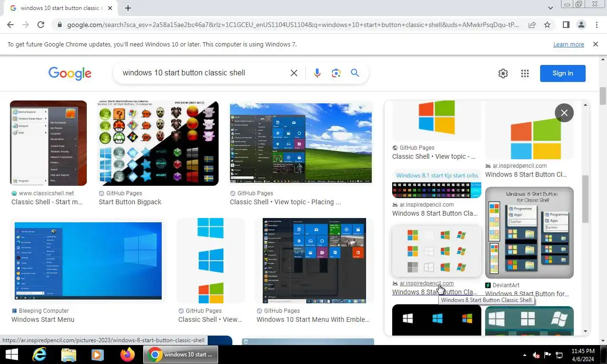Open the Google apps grid
The height and width of the screenshot is (364, 607).
click(x=524, y=73)
